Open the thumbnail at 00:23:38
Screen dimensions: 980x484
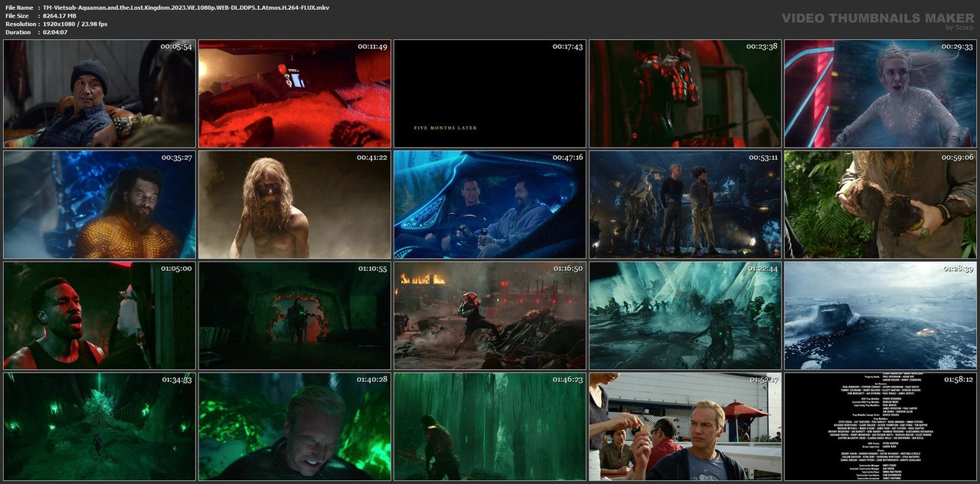(x=685, y=93)
